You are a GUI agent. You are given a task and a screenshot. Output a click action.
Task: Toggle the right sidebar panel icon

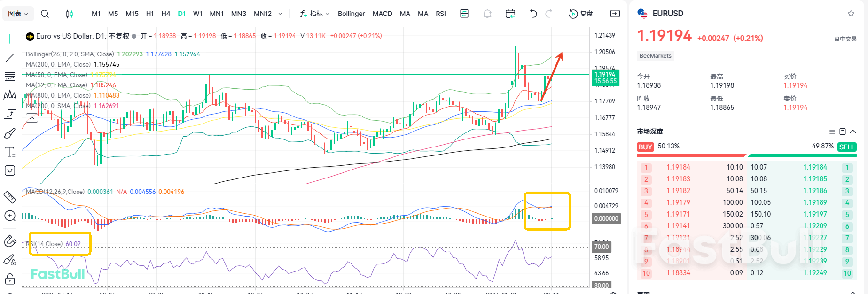pyautogui.click(x=615, y=14)
